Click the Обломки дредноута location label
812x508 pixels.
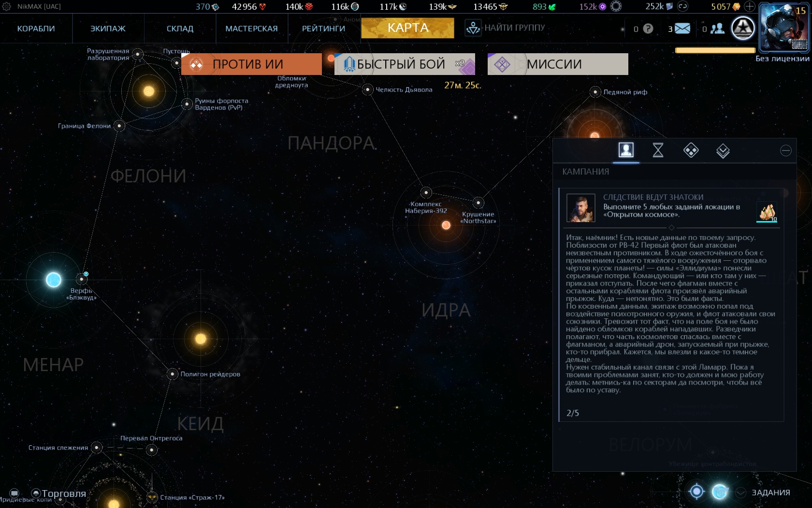click(291, 82)
